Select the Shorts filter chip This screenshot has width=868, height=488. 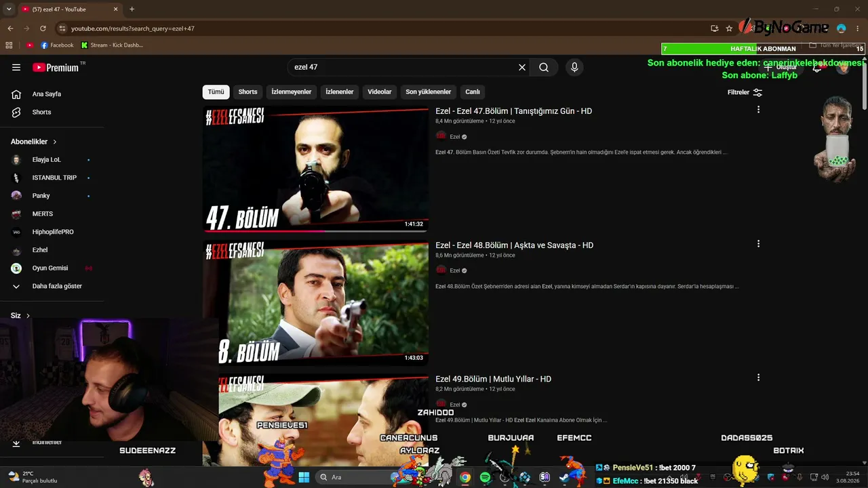(248, 92)
